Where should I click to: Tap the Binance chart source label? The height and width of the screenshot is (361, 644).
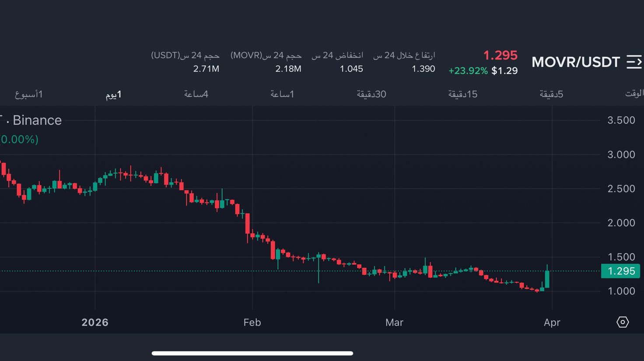37,120
